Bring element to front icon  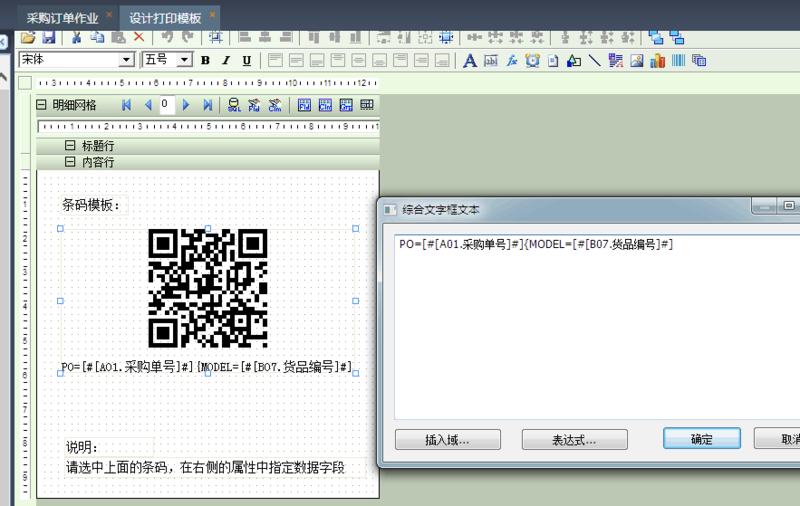(x=656, y=37)
